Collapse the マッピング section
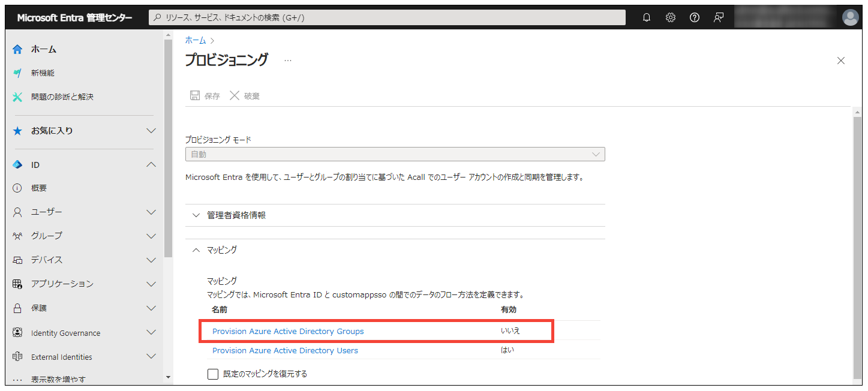Screen dimensions: 868x391 click(x=395, y=250)
